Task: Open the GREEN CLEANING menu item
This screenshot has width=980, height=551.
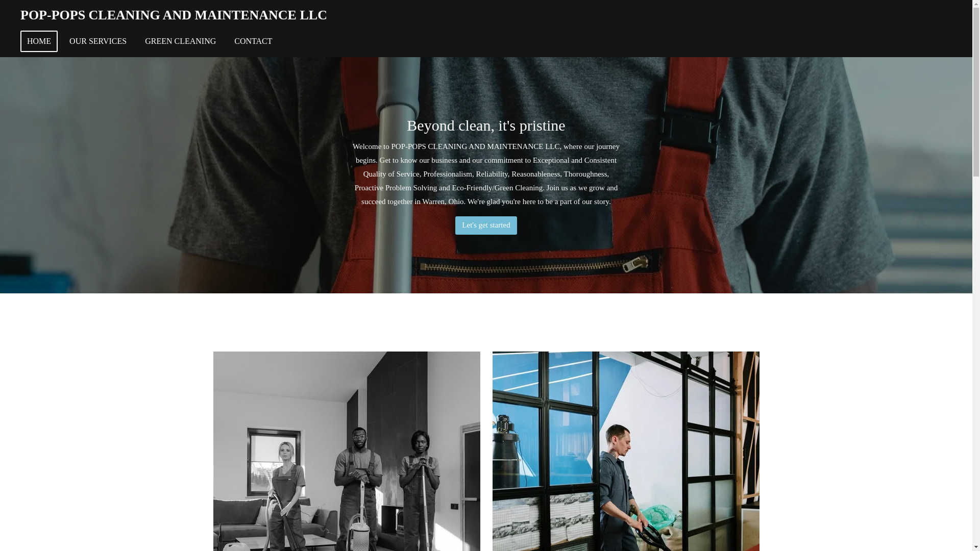Action: tap(180, 41)
